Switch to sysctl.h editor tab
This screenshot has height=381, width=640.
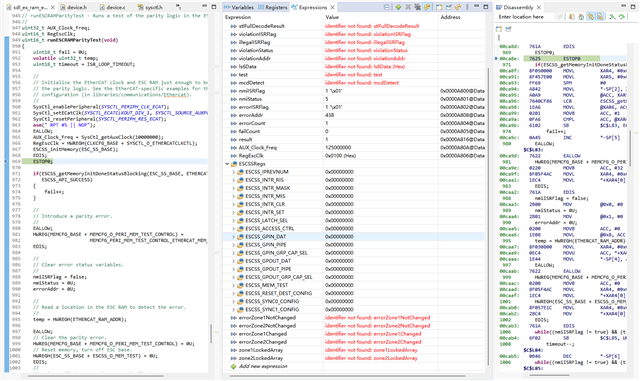(x=150, y=7)
